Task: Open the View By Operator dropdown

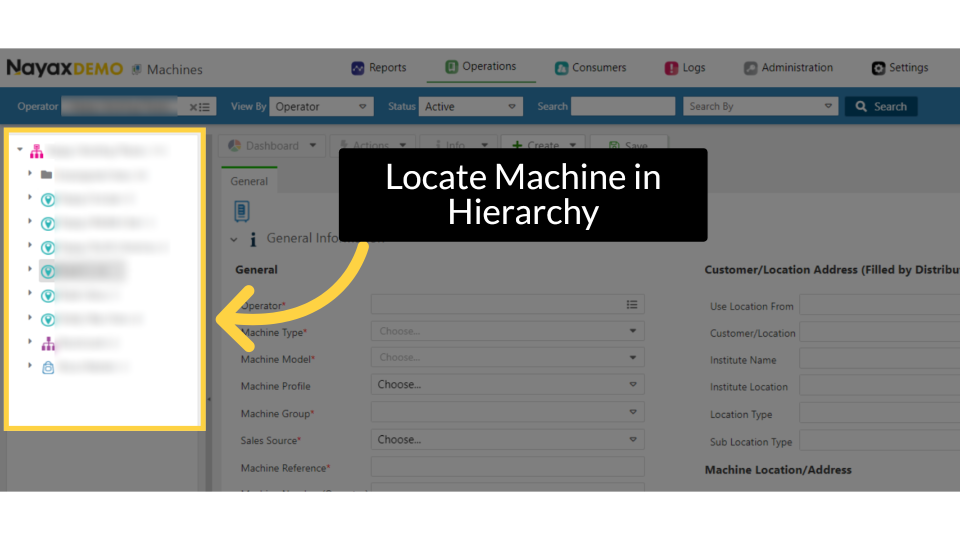Action: tap(321, 106)
